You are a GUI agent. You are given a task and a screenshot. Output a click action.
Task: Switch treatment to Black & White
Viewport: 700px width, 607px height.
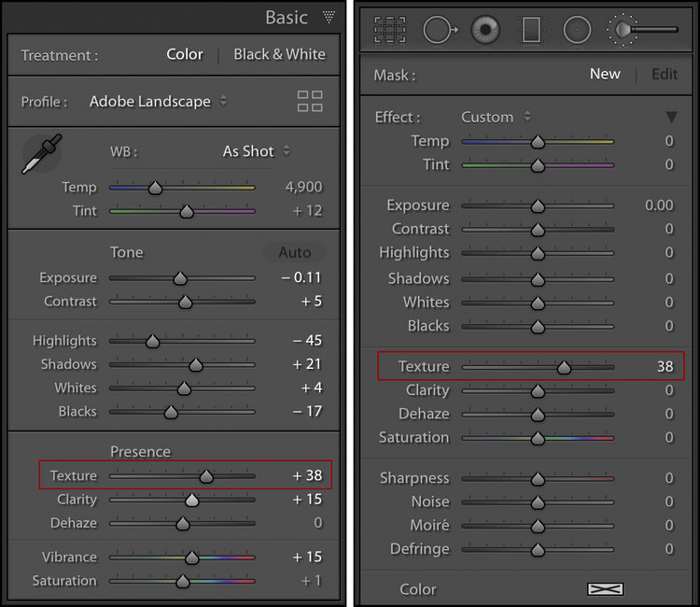click(x=279, y=54)
